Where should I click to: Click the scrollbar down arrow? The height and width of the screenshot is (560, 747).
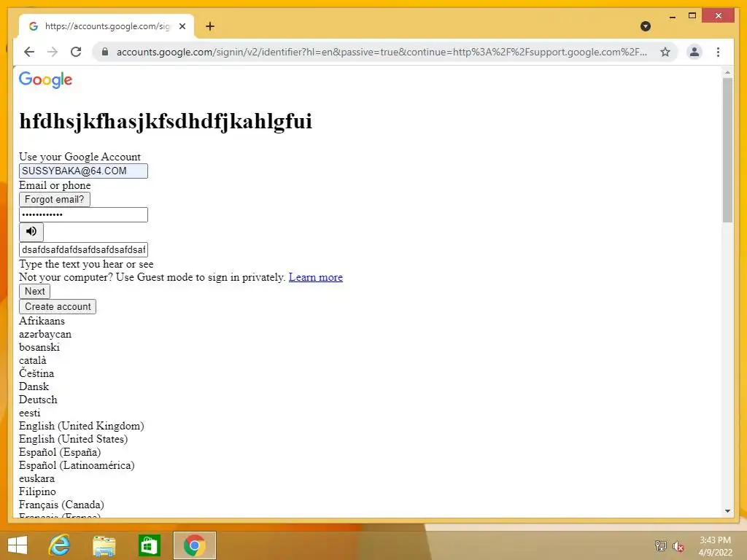coord(727,511)
